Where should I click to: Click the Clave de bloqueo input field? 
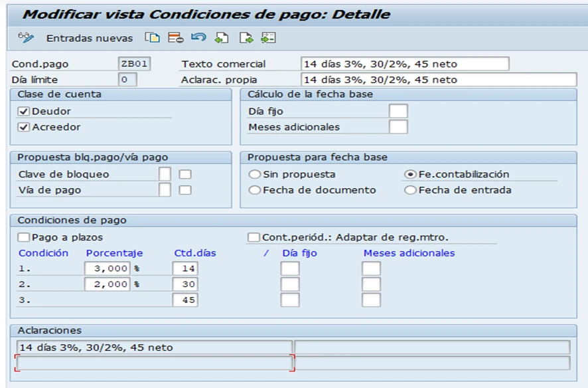(165, 174)
